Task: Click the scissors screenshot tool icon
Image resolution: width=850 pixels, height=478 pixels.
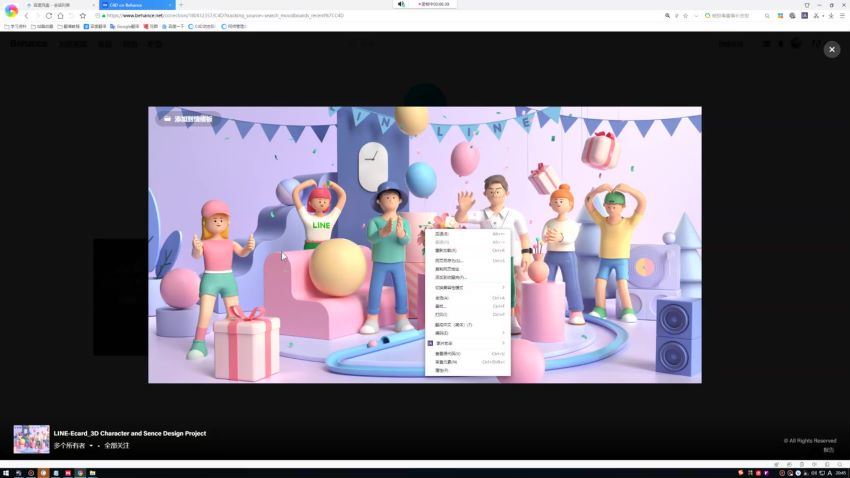Action: [x=816, y=16]
